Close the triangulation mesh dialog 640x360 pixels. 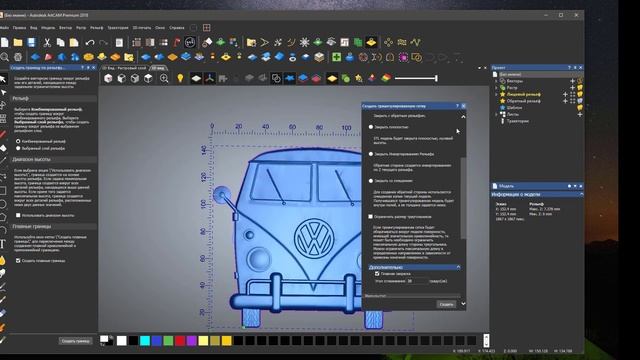(x=463, y=106)
